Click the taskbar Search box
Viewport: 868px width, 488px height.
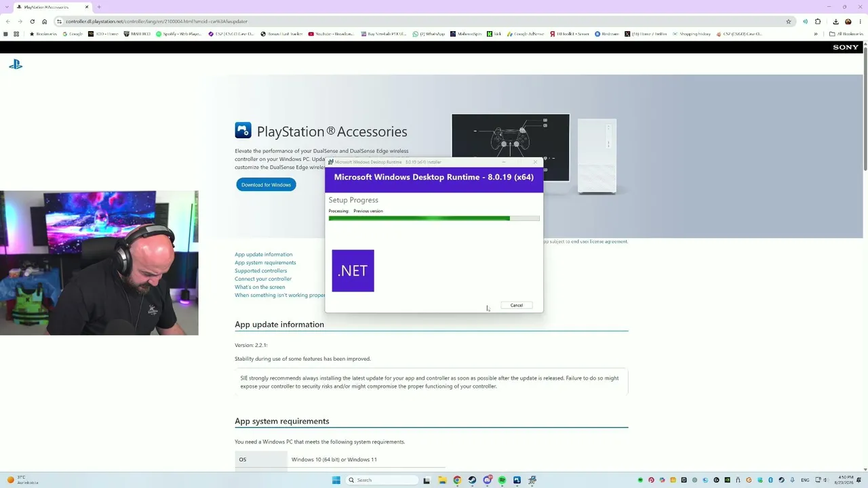point(382,480)
